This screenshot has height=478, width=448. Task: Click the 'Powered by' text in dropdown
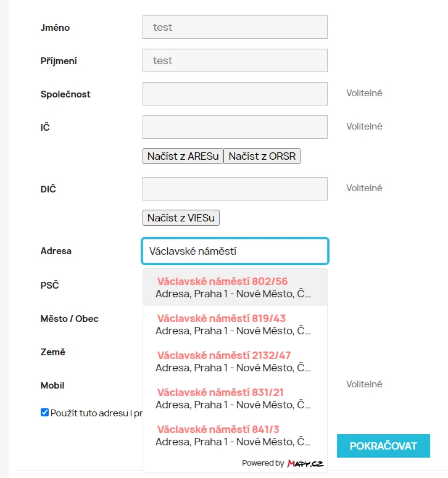point(263,463)
